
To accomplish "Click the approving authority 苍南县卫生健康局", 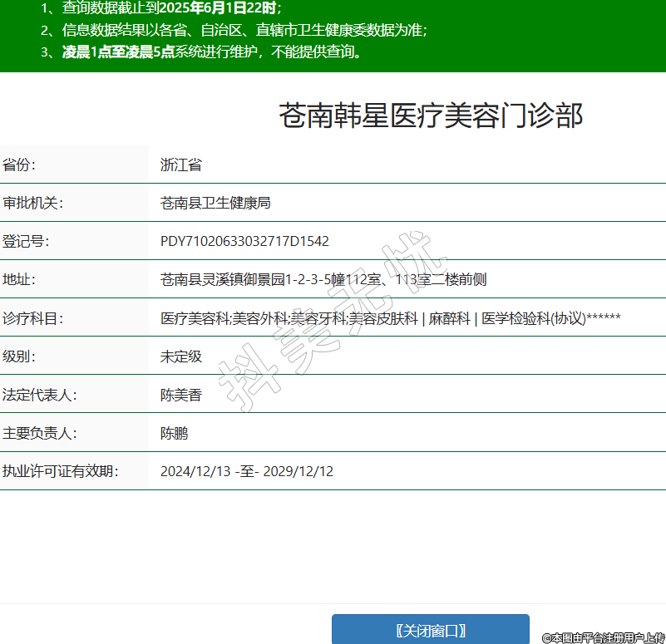I will (x=215, y=204).
